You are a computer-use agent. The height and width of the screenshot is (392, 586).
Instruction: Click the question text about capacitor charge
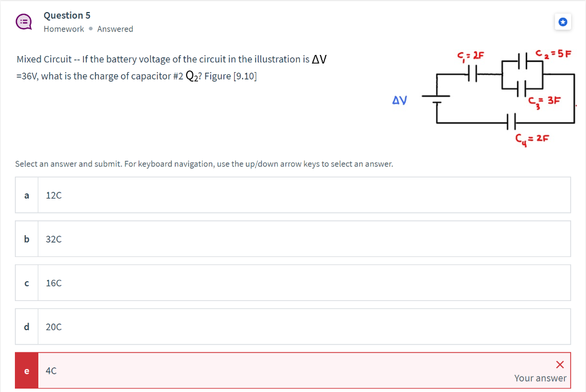click(x=172, y=67)
